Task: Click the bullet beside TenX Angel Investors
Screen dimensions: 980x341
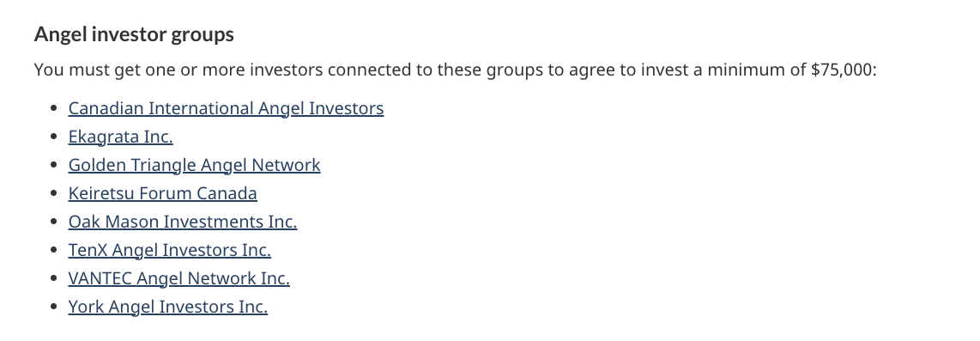Action: pos(54,250)
